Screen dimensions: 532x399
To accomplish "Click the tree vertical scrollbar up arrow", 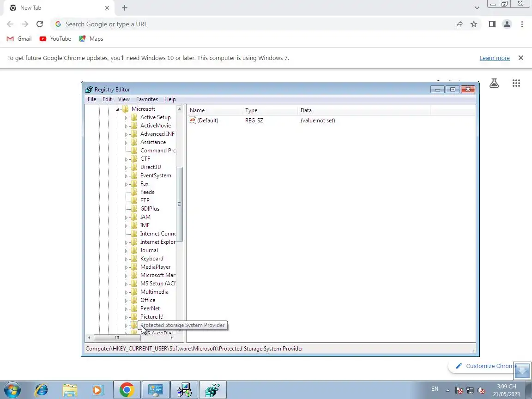I will (x=180, y=109).
